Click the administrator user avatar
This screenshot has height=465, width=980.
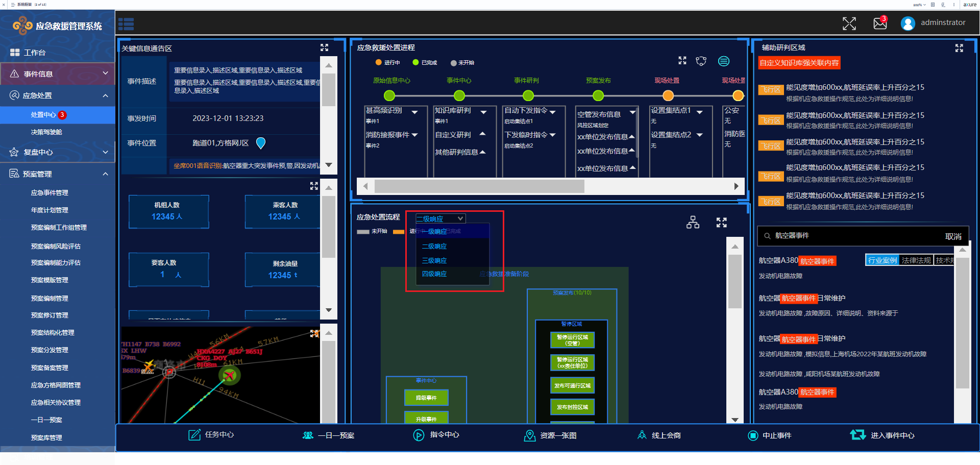(x=908, y=23)
